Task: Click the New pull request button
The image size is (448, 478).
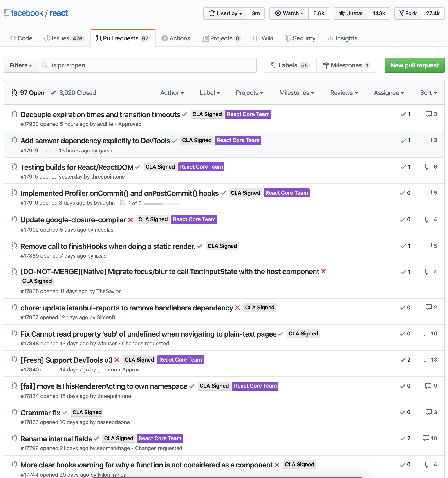Action: (414, 65)
